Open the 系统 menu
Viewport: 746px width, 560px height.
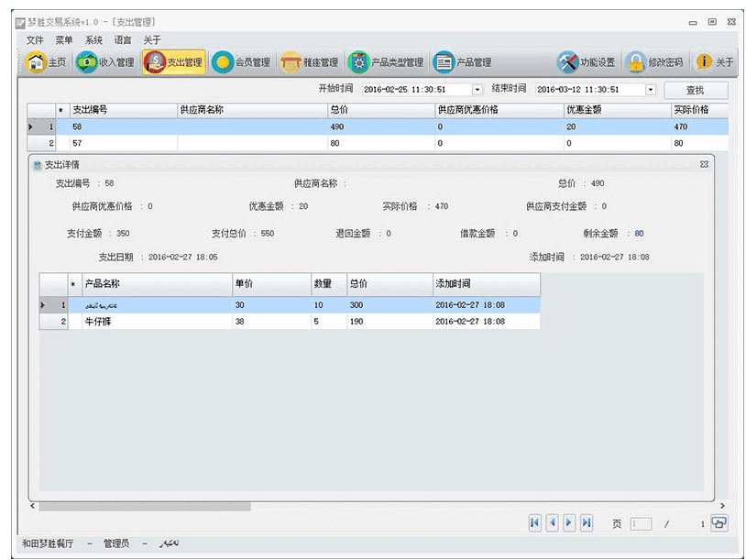coord(93,40)
